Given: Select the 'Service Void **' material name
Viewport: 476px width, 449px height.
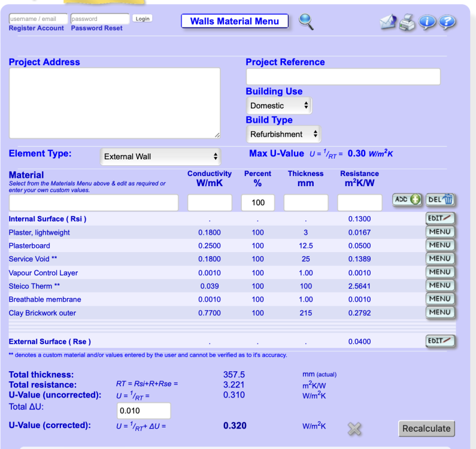Looking at the screenshot, I should 33,259.
